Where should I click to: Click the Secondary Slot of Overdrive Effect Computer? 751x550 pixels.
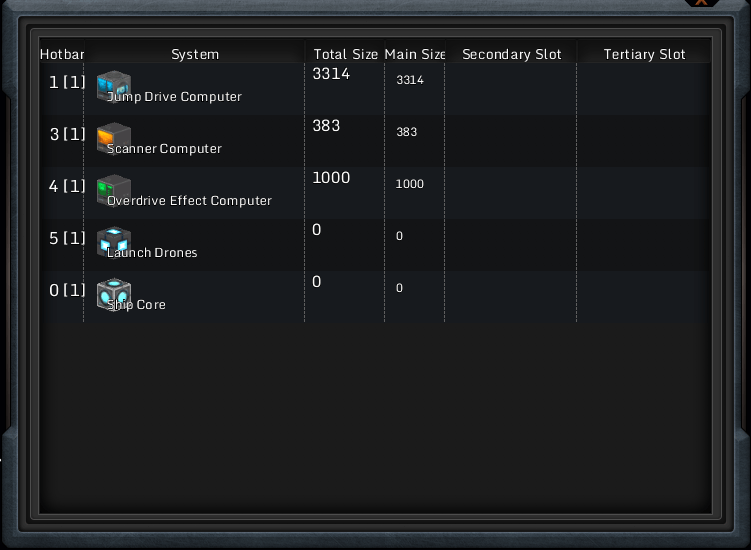[511, 193]
